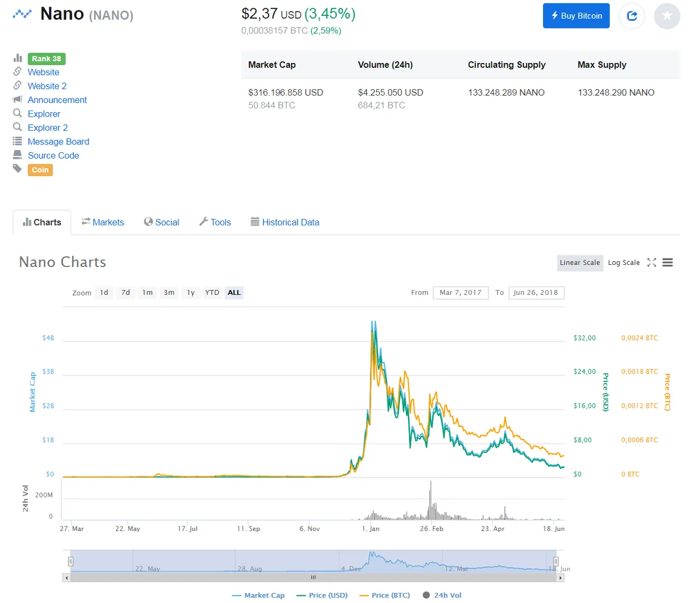The height and width of the screenshot is (603, 700).
Task: Open the Source Code link
Action: tap(54, 155)
